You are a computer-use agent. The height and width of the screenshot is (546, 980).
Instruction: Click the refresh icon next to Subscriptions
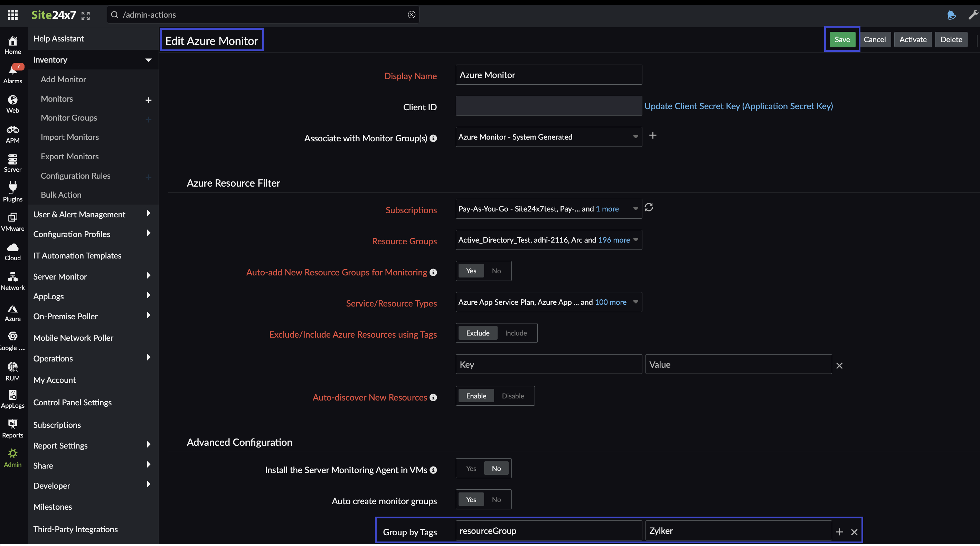pyautogui.click(x=649, y=207)
